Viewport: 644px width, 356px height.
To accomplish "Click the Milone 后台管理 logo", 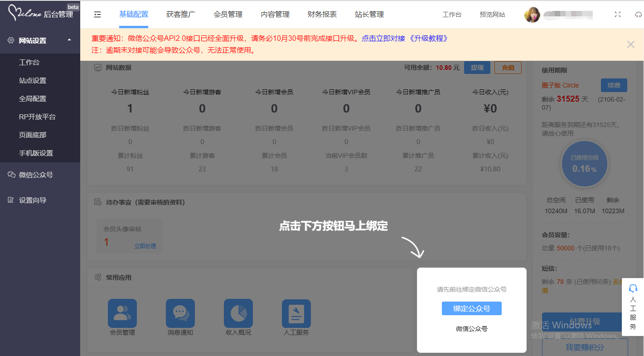I will (41, 14).
